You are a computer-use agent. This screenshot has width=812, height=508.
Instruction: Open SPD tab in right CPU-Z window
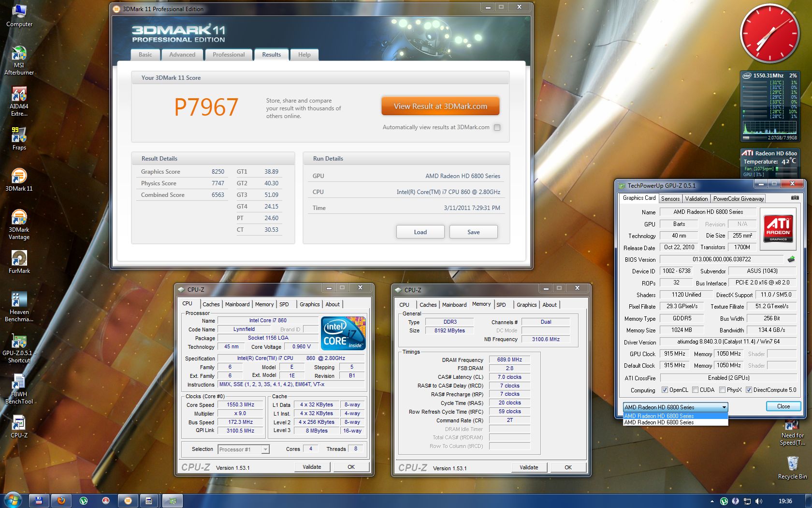[x=501, y=305]
